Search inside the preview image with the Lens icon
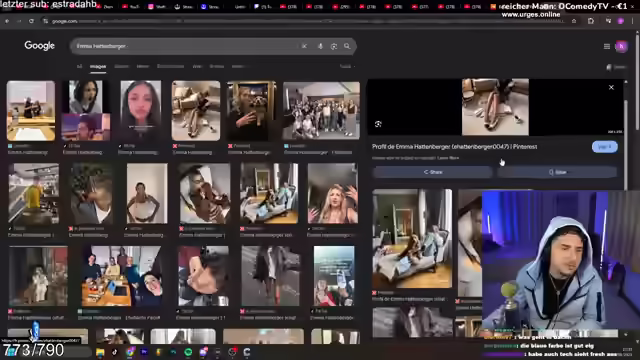The image size is (640, 360). pyautogui.click(x=378, y=124)
